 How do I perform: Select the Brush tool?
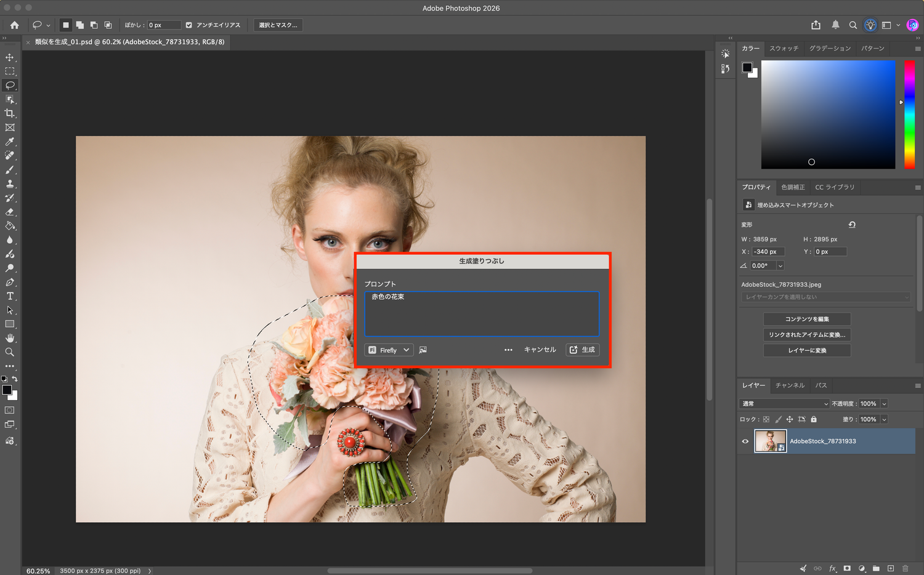click(x=10, y=170)
